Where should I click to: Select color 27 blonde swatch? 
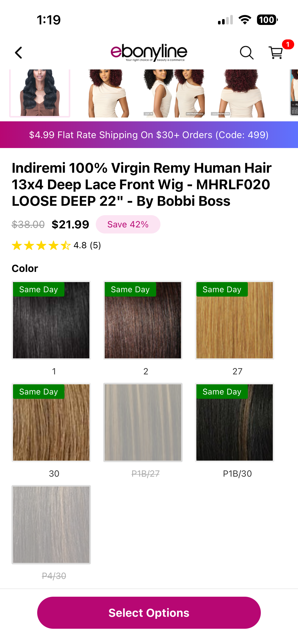pyautogui.click(x=235, y=320)
